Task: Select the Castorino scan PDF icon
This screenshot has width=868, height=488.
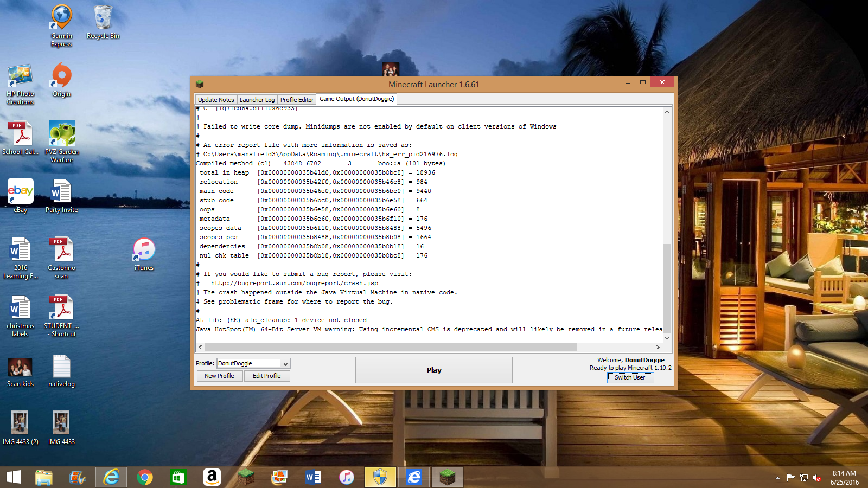Action: pyautogui.click(x=61, y=258)
